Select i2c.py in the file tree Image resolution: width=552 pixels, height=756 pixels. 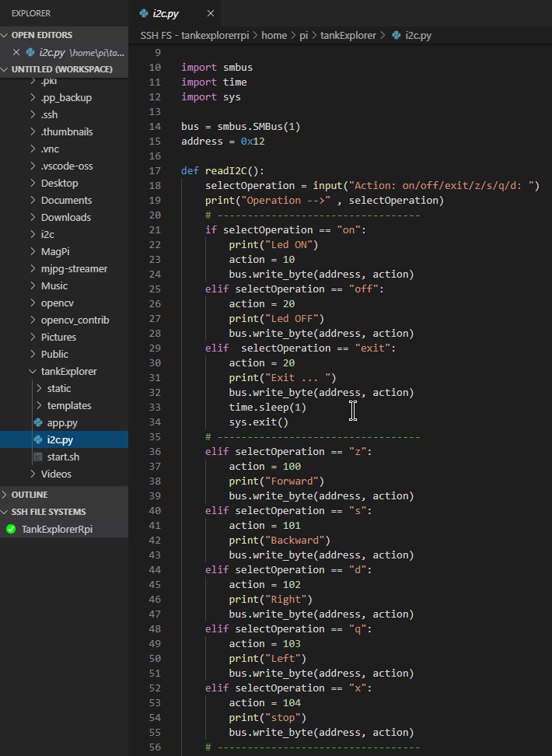[x=64, y=439]
